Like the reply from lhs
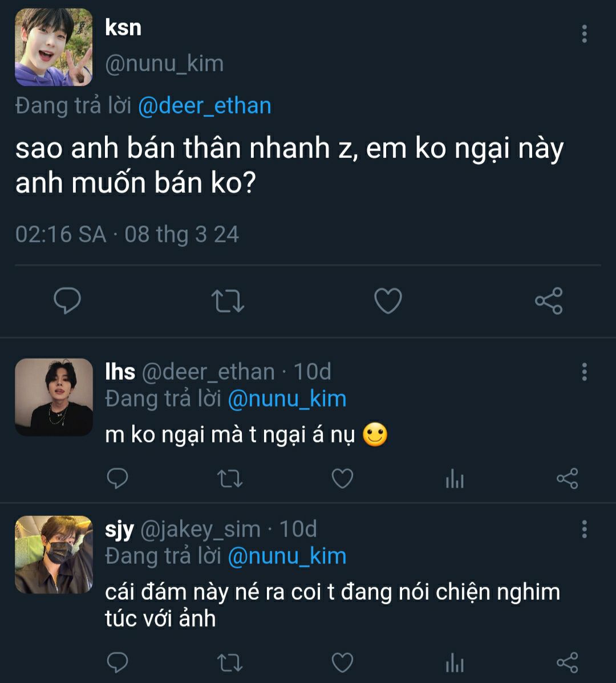The image size is (616, 683). [x=342, y=478]
